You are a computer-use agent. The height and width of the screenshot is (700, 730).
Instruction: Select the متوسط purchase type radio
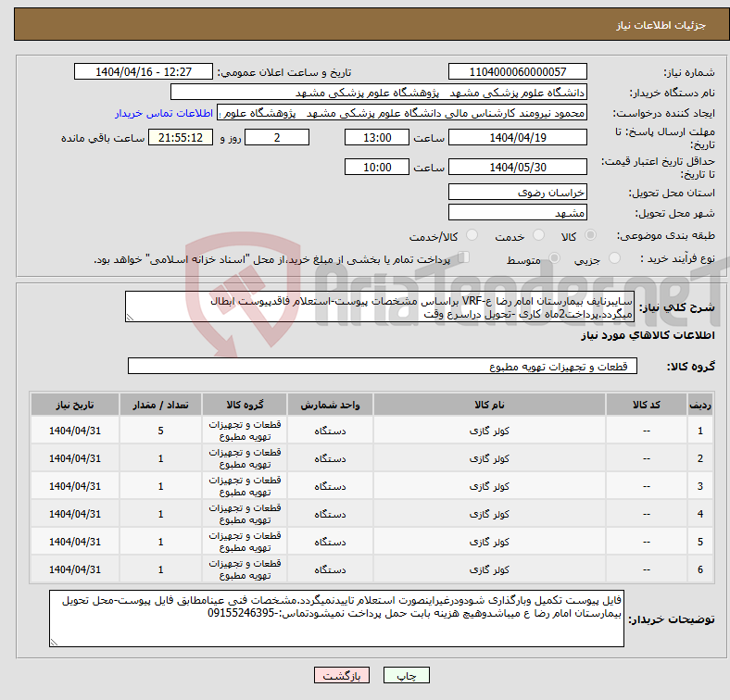click(555, 258)
